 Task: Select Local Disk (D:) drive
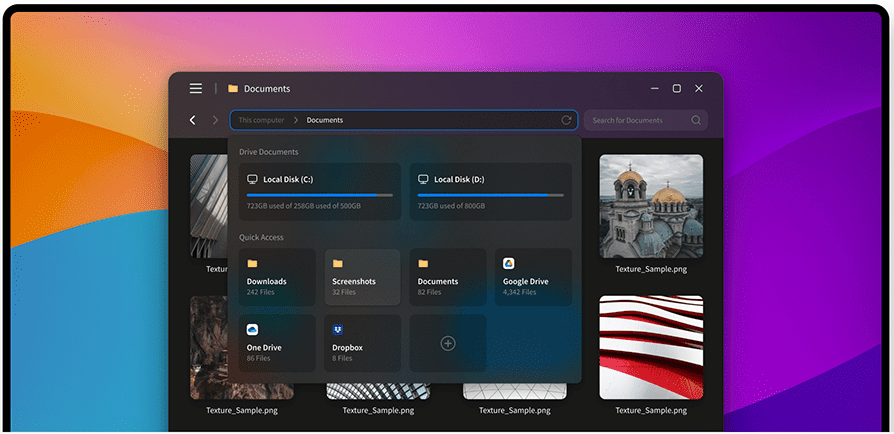coord(490,191)
